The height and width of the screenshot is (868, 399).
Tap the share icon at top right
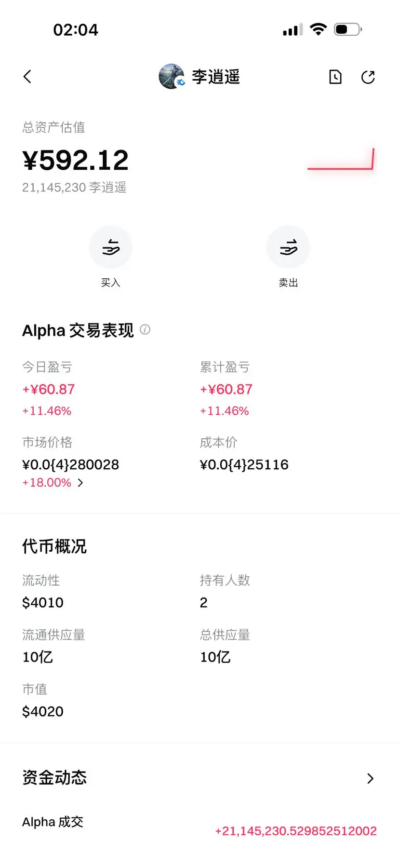368,77
